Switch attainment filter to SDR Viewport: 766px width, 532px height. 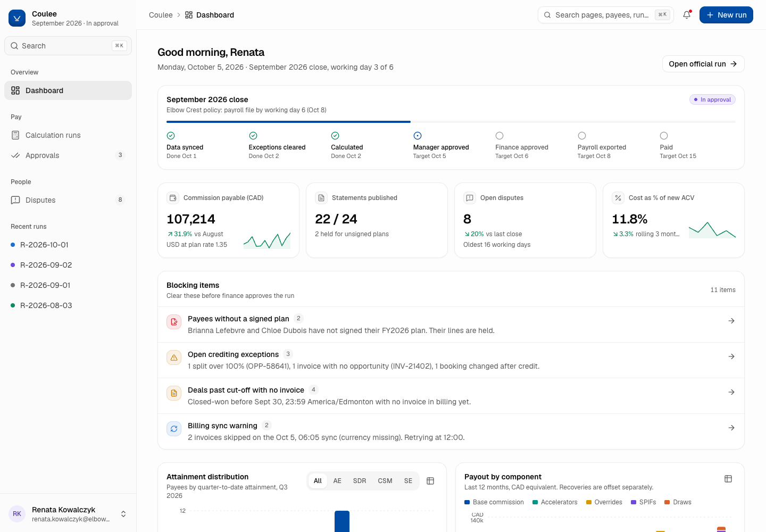click(x=360, y=481)
